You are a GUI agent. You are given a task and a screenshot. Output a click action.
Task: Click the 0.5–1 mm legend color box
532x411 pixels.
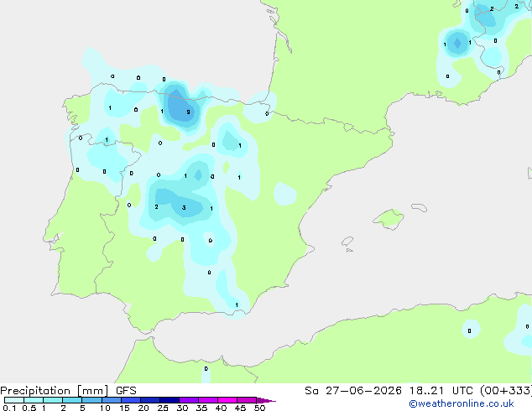[x=34, y=400]
